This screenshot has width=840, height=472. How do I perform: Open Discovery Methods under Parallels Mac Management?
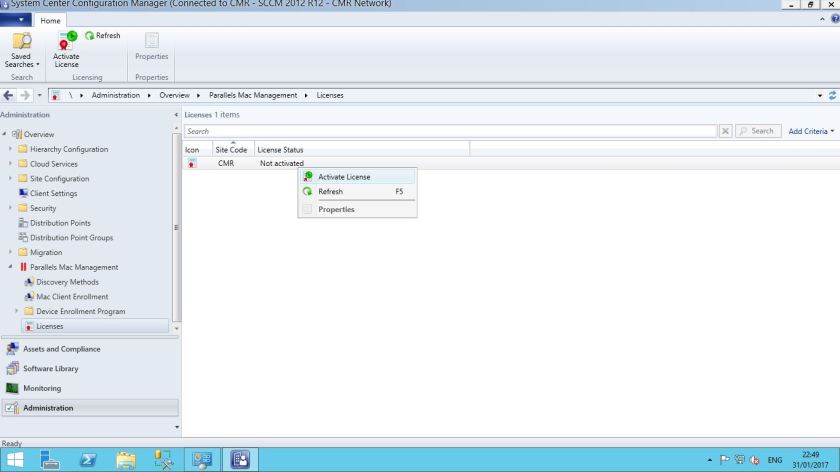[67, 282]
